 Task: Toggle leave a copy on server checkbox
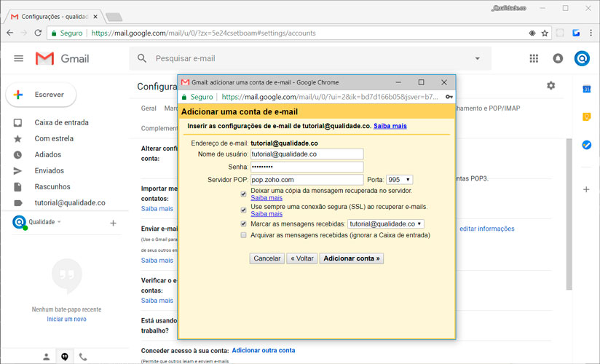[x=243, y=194]
